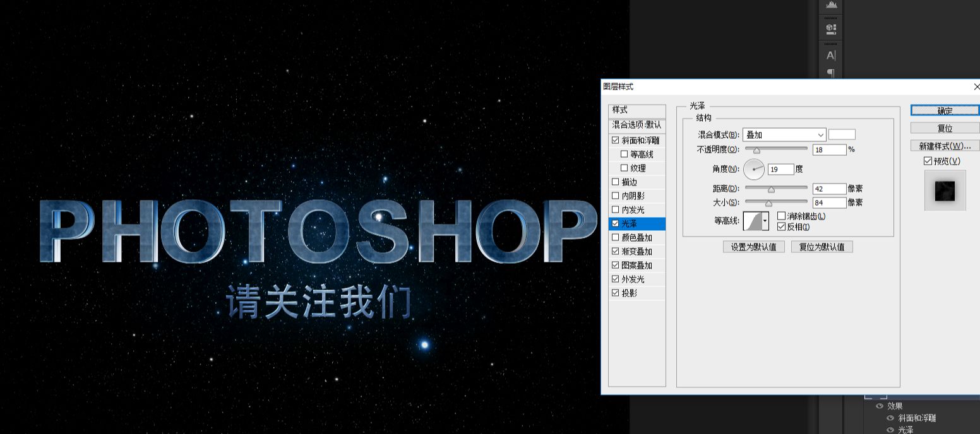This screenshot has width=980, height=434.
Task: Open the Character panel icon
Action: tap(831, 56)
